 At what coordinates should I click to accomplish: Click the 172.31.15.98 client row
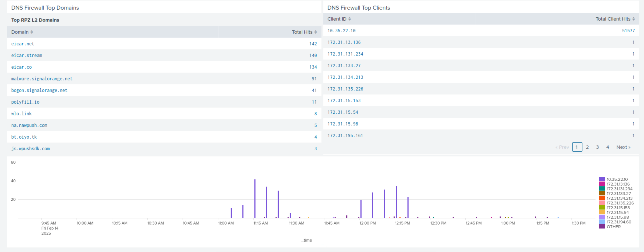(x=343, y=124)
